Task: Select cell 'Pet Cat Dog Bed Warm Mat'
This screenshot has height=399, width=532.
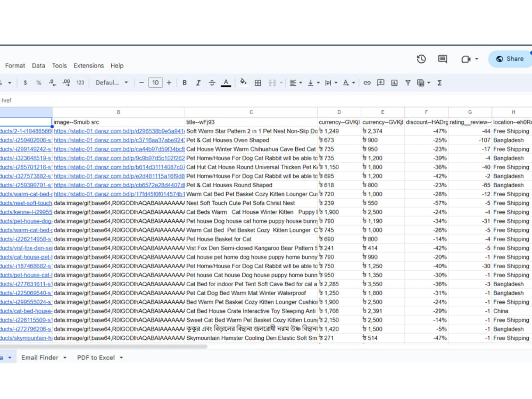Action: point(251,293)
